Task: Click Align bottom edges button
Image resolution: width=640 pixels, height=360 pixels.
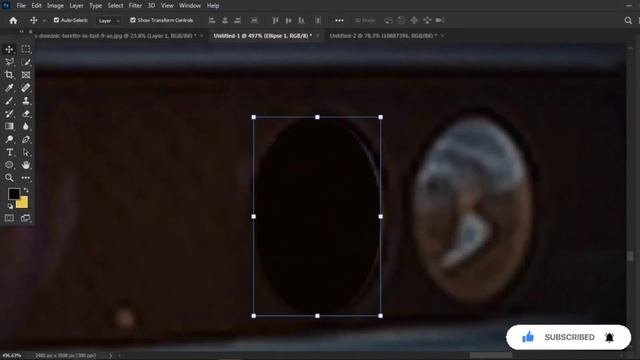Action: (301, 20)
